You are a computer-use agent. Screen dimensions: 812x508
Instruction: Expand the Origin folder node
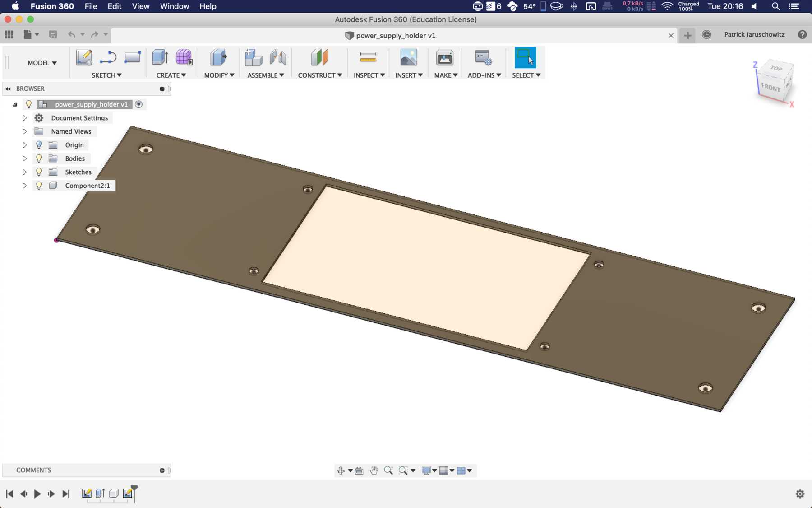[x=24, y=145]
